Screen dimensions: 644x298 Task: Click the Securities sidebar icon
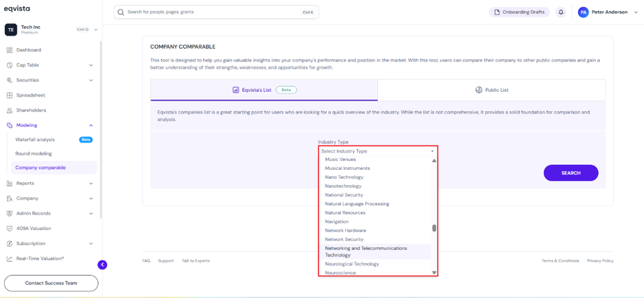[10, 80]
